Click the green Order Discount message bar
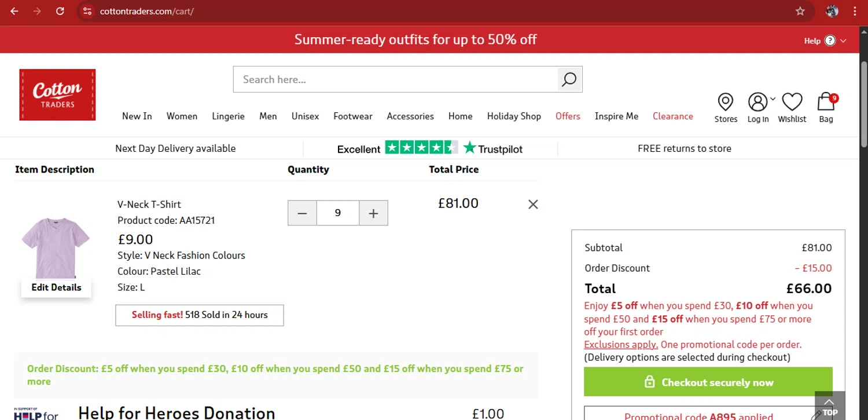 point(276,375)
